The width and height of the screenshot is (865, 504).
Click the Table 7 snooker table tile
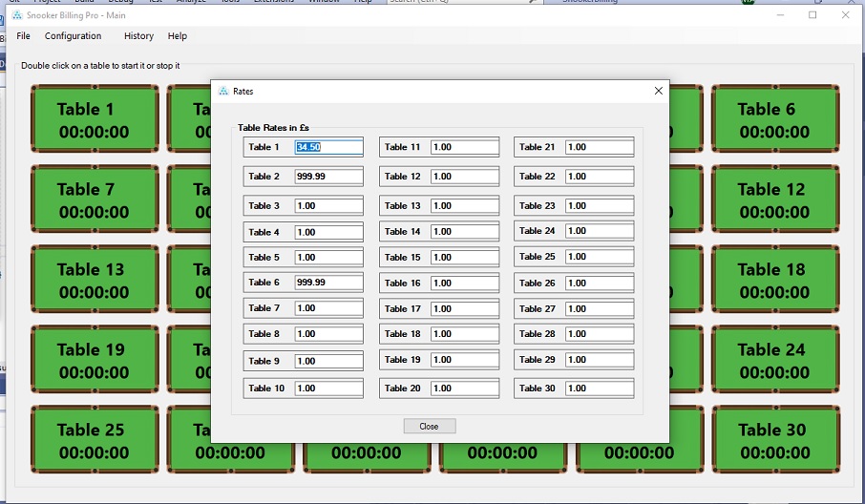pos(95,199)
